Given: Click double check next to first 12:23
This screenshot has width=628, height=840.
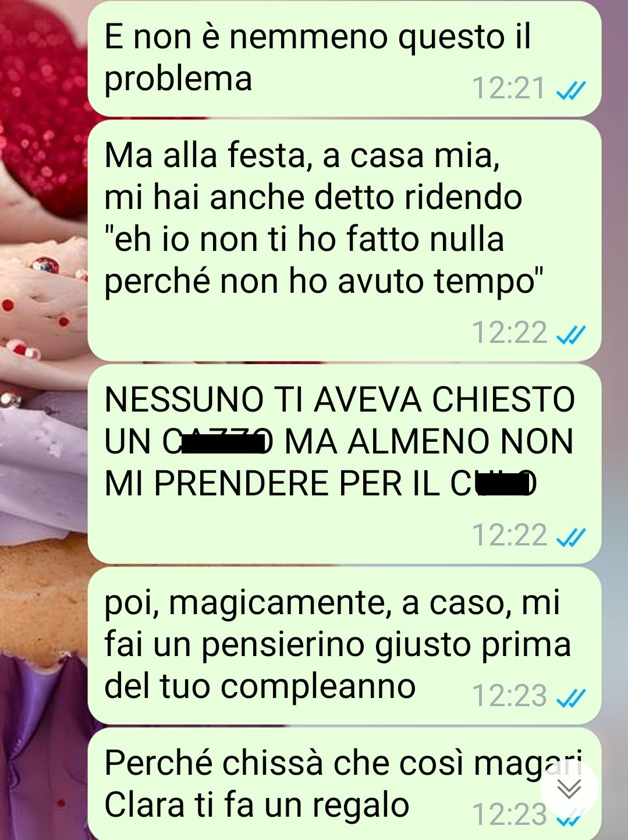Looking at the screenshot, I should (571, 697).
